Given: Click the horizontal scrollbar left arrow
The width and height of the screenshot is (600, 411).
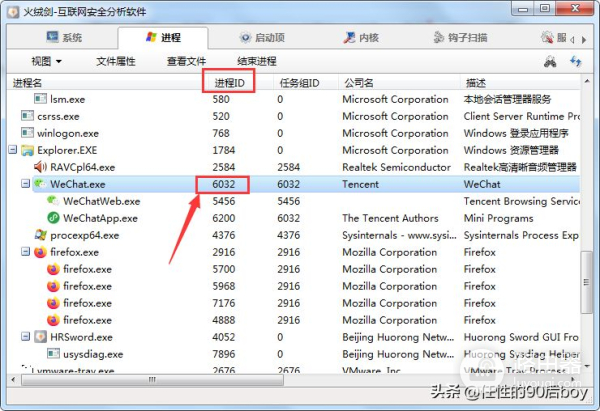Looking at the screenshot, I should 13,380.
